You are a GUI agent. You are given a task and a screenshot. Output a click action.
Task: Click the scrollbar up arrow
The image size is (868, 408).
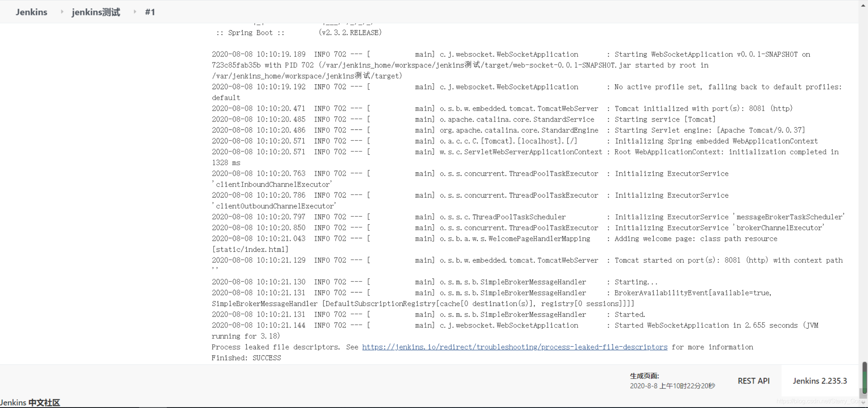coord(863,5)
